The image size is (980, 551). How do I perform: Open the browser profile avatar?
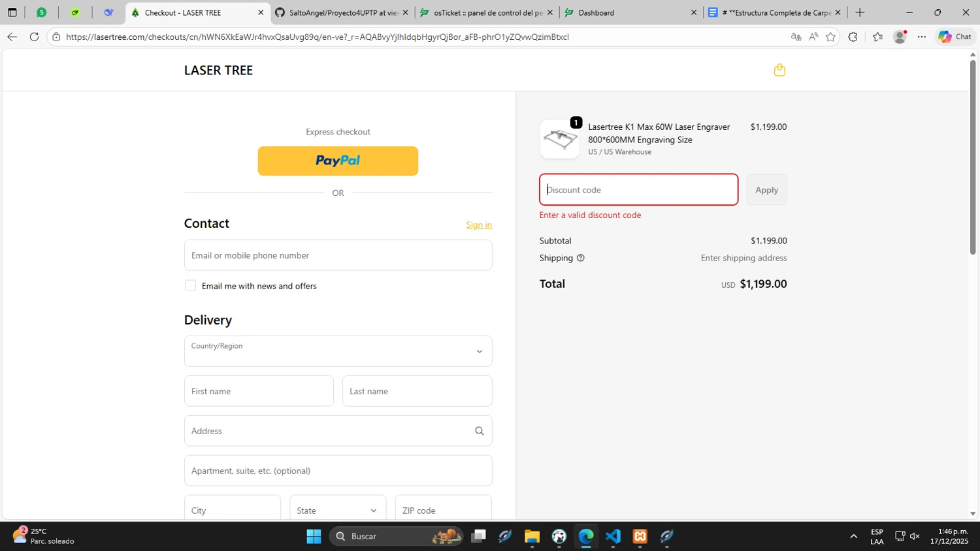pos(900,37)
